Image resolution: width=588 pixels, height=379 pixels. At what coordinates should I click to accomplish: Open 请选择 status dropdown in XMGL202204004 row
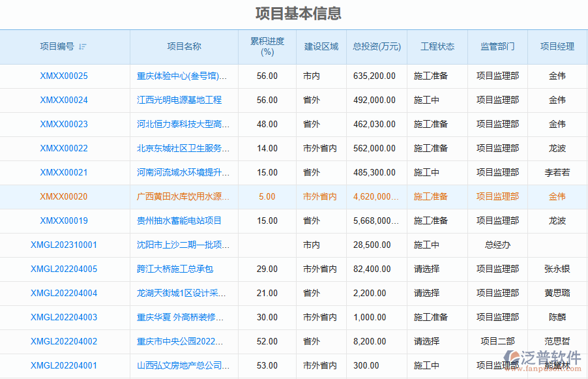(x=427, y=293)
